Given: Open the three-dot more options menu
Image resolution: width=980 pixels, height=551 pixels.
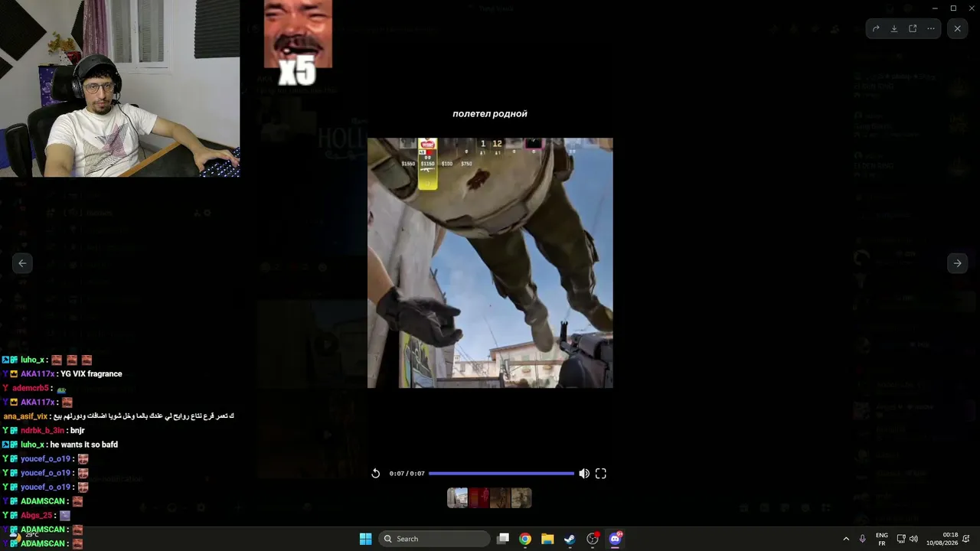Looking at the screenshot, I should [931, 28].
